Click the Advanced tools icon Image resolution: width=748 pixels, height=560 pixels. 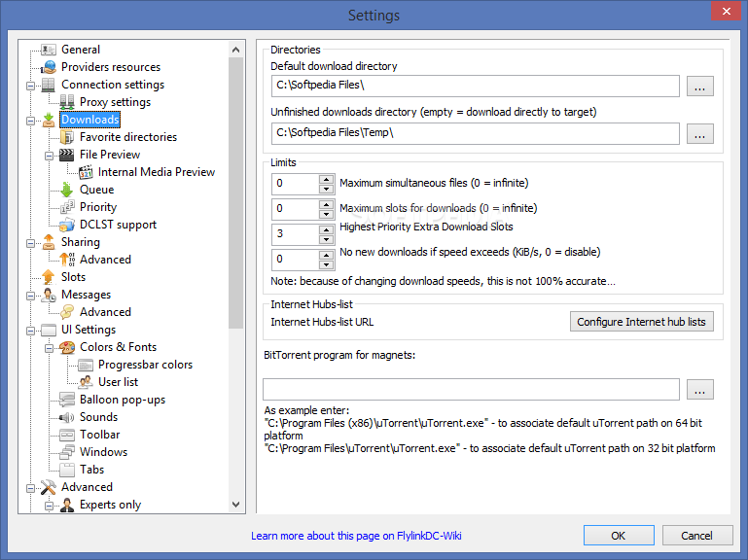click(x=49, y=487)
